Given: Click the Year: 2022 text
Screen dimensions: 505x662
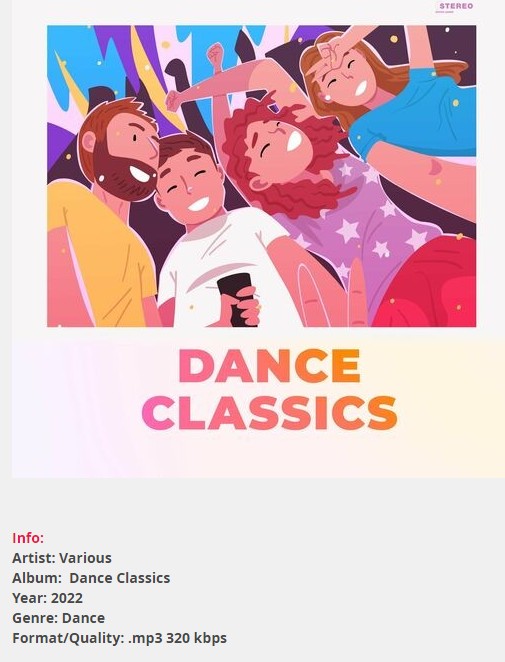Looking at the screenshot, I should tap(47, 598).
